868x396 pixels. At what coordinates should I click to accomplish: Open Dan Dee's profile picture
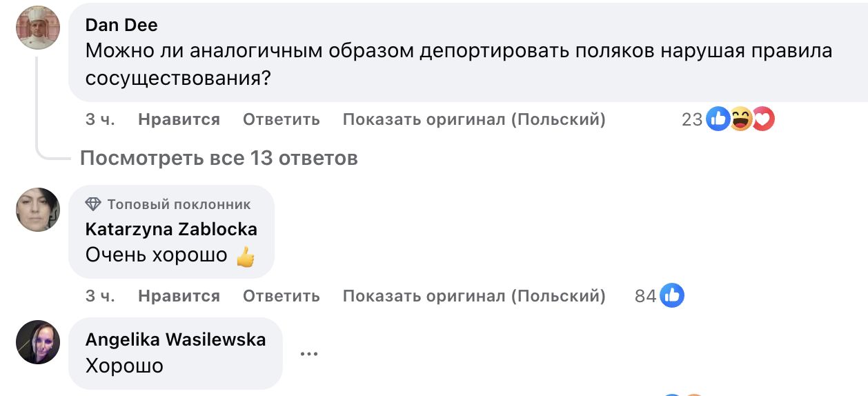point(38,28)
